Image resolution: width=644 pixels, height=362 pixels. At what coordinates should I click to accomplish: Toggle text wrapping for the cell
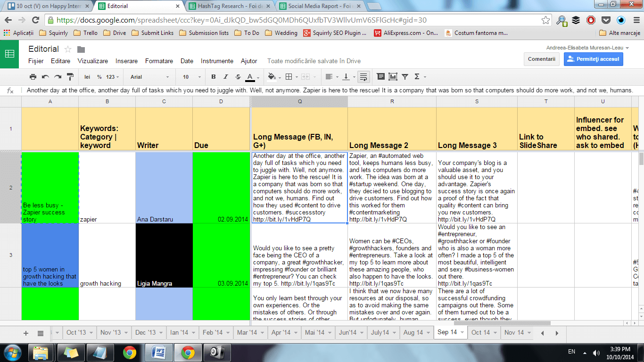click(x=363, y=77)
